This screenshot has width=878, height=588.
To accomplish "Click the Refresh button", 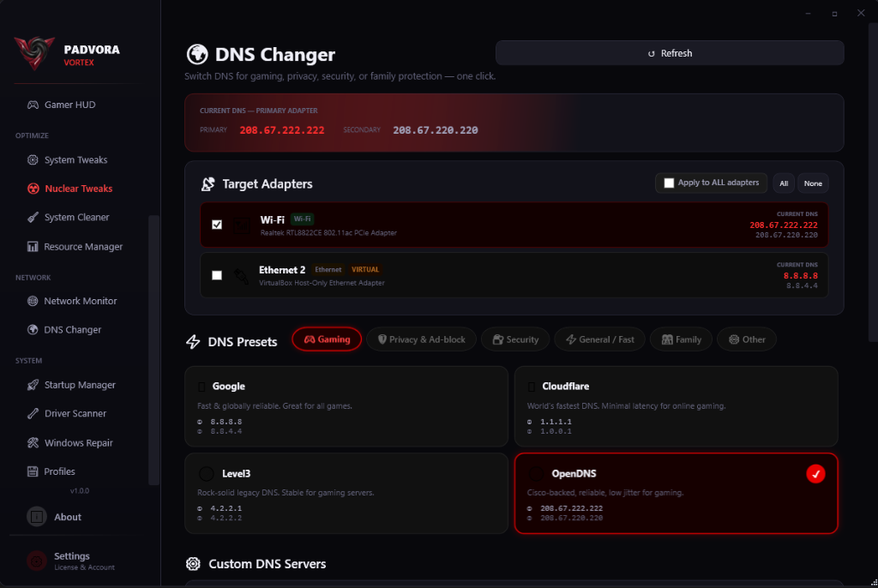I will pos(670,53).
